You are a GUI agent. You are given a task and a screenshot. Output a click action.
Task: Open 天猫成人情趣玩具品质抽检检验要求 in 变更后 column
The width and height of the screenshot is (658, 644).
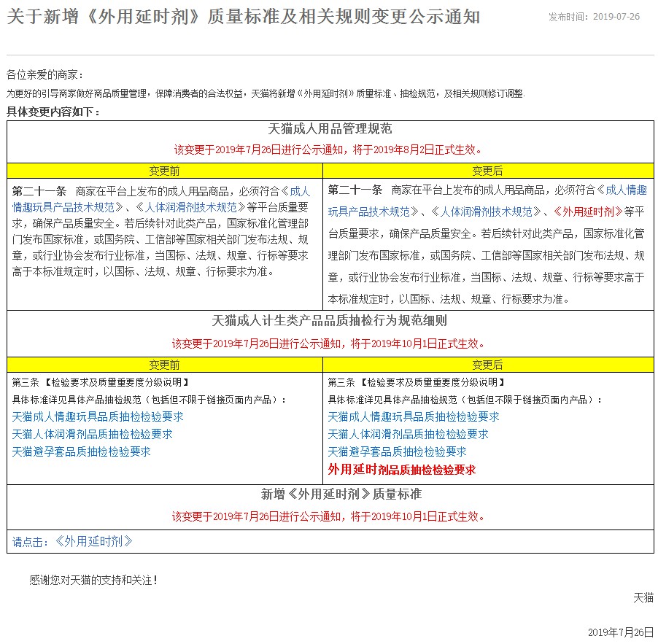tap(414, 416)
